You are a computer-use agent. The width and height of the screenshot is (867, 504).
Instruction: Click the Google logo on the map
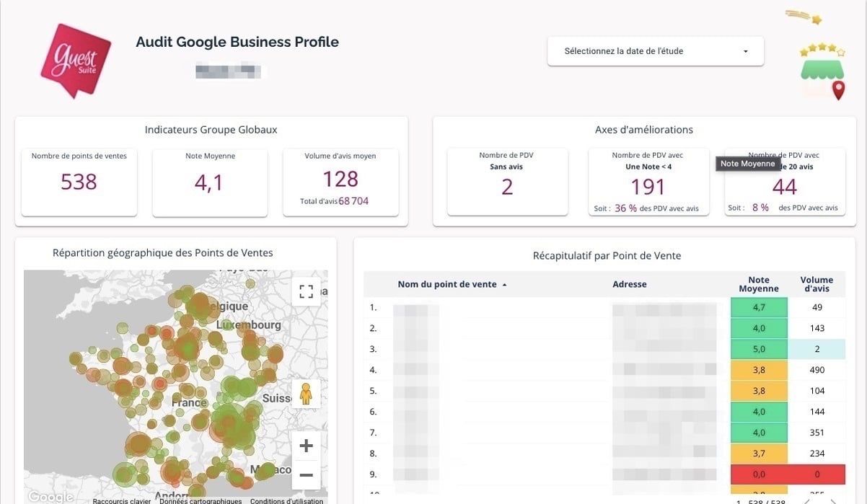(x=50, y=497)
